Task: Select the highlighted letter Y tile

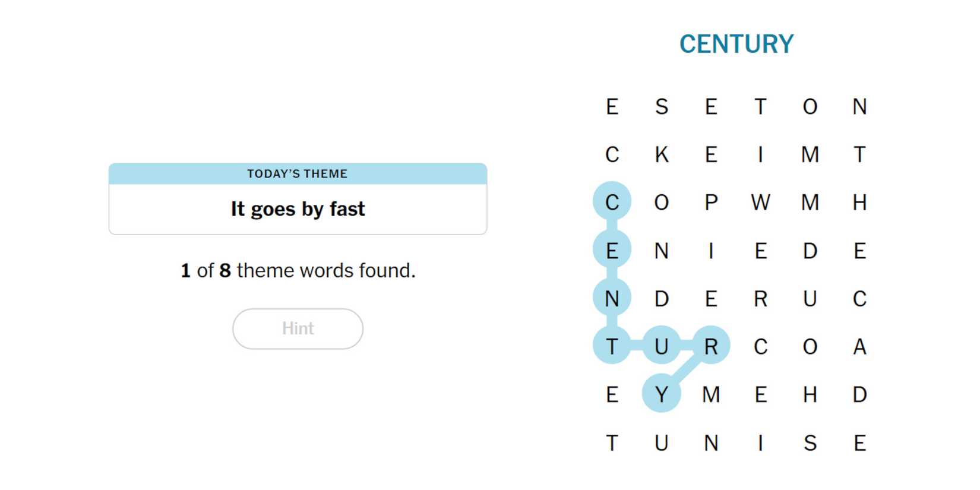Action: 661,394
